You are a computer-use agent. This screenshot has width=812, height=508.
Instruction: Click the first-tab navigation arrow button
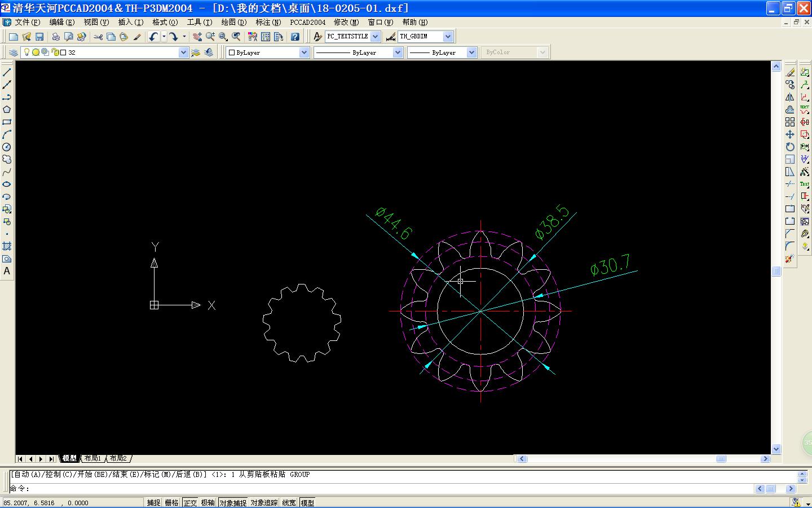(21, 459)
